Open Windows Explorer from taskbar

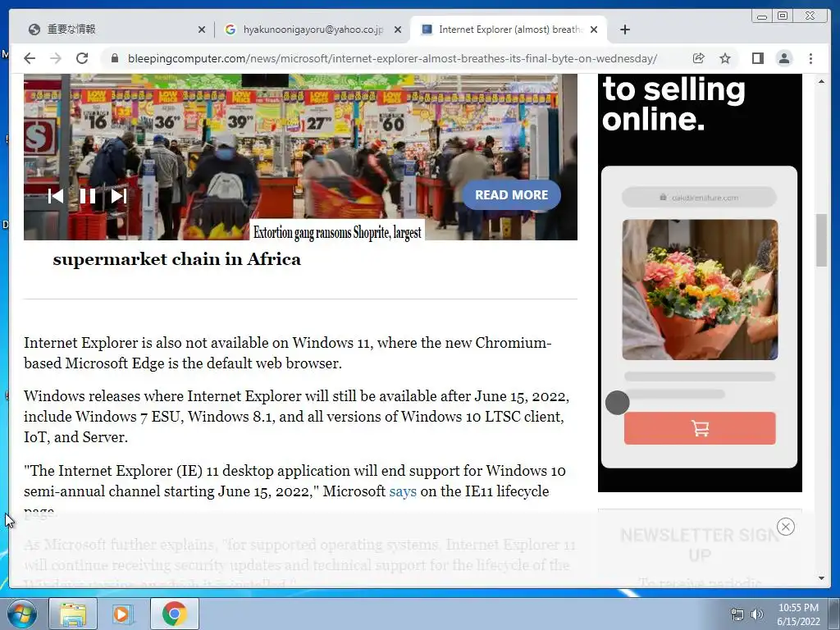pyautogui.click(x=73, y=614)
